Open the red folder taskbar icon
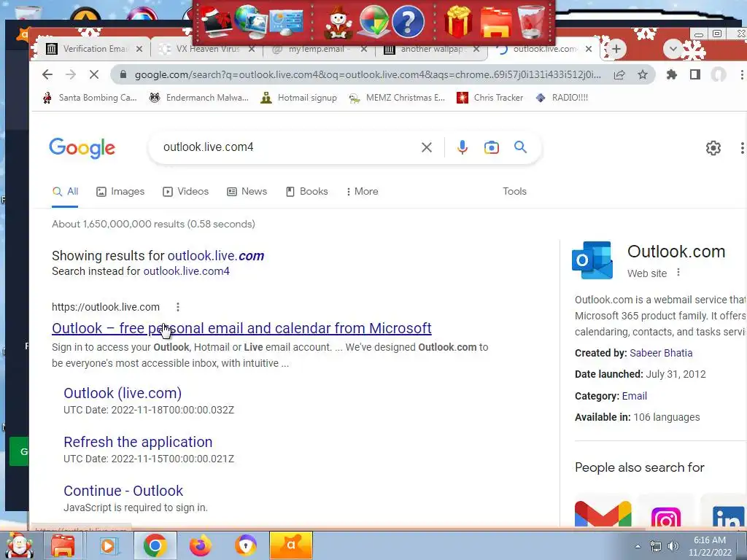The width and height of the screenshot is (747, 560). coord(63,545)
